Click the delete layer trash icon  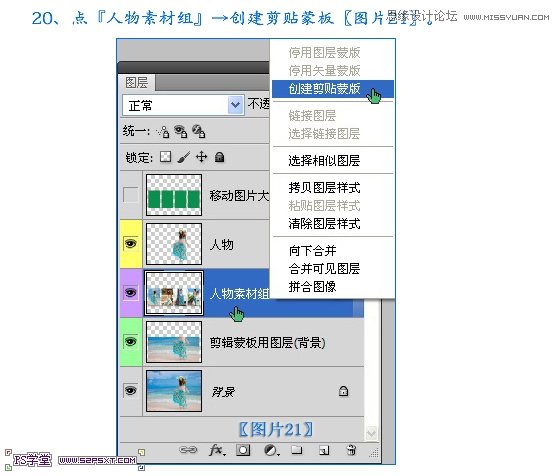pyautogui.click(x=351, y=450)
